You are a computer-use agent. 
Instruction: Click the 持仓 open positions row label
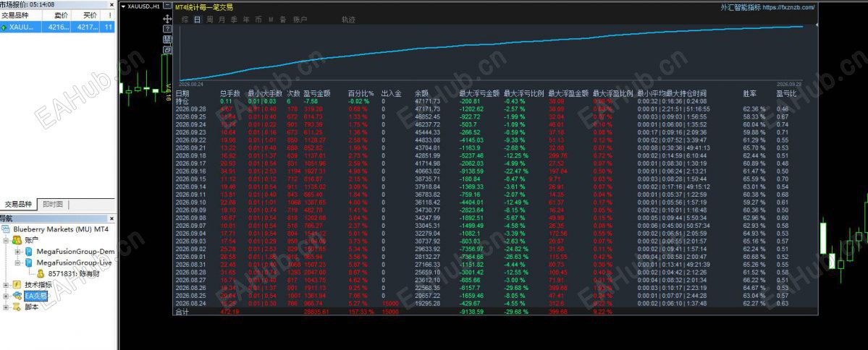(x=182, y=101)
